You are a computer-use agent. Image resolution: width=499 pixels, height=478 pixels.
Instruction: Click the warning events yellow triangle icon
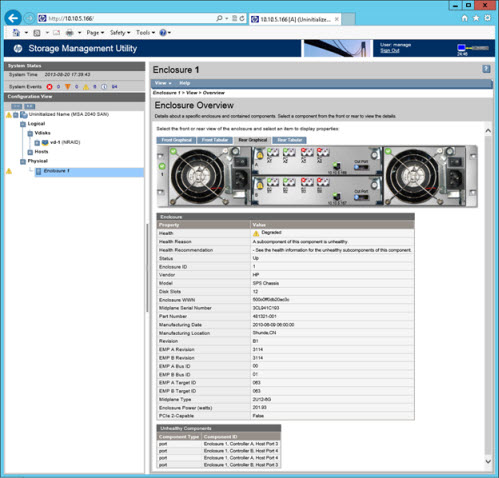[86, 87]
